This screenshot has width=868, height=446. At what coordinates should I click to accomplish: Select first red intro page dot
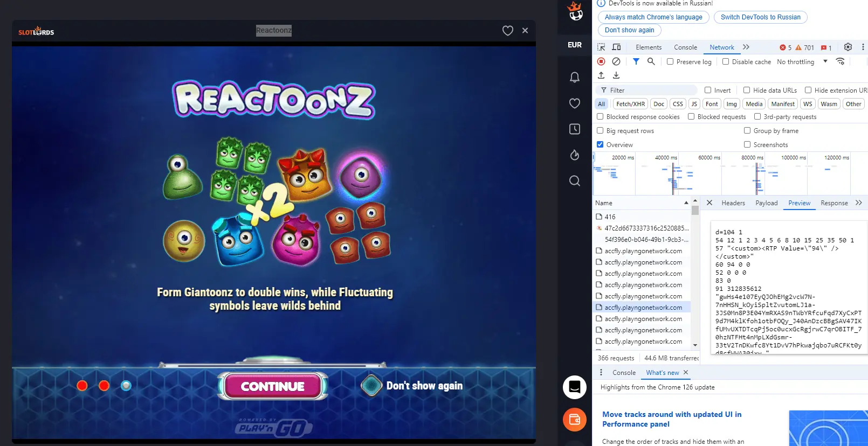point(82,386)
